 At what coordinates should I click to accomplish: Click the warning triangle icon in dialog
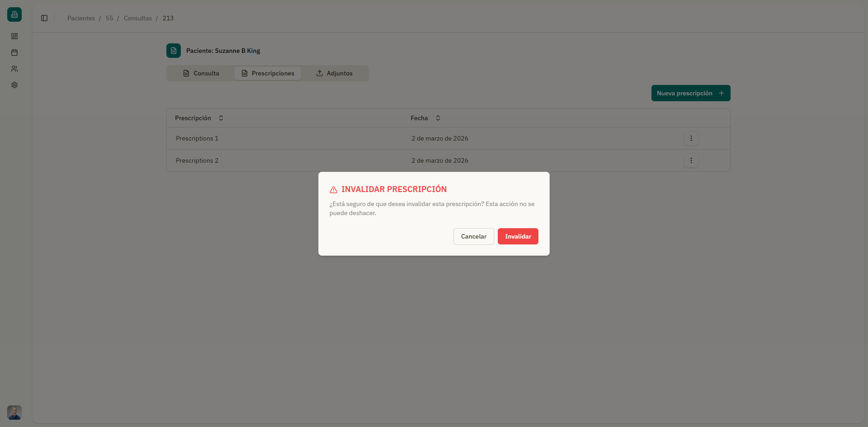pyautogui.click(x=334, y=190)
